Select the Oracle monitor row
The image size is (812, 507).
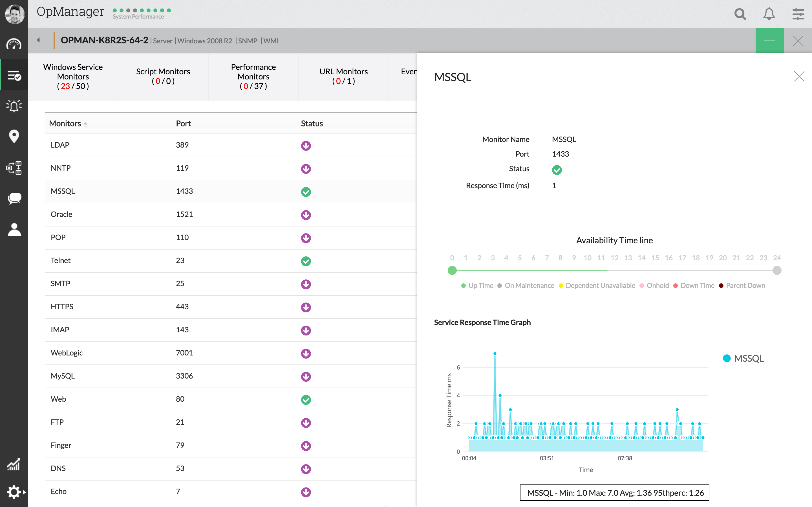click(61, 214)
